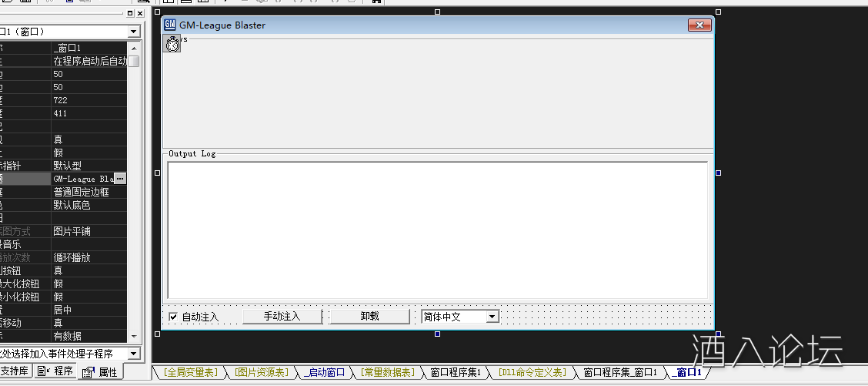Viewport: 868px width, 386px height.
Task: Open the [图片资源表] document tab
Action: coord(261,373)
